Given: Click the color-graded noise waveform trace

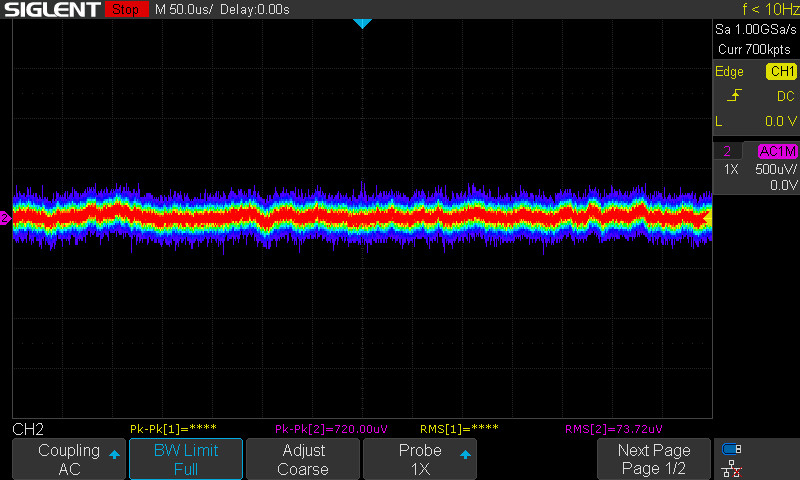Looking at the screenshot, I should coord(362,218).
